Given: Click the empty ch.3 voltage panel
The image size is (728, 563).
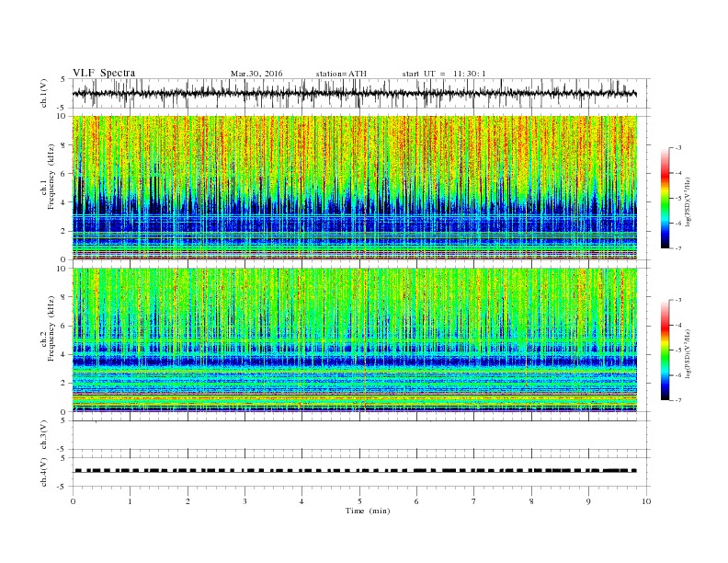Looking at the screenshot, I should click(x=361, y=435).
